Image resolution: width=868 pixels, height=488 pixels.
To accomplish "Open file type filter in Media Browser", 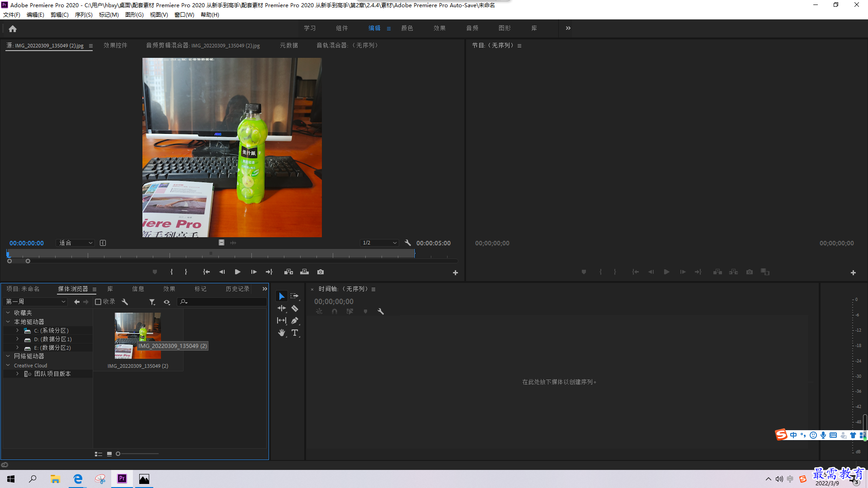I will (152, 302).
